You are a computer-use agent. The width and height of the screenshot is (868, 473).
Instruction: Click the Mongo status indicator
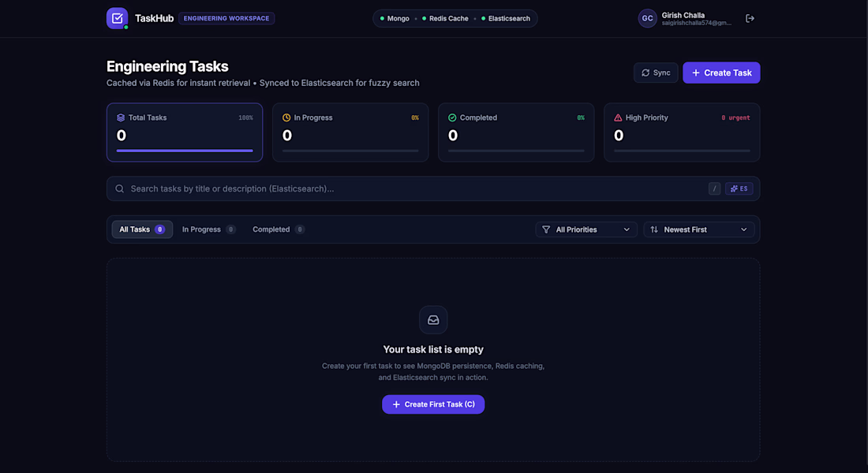(x=394, y=18)
